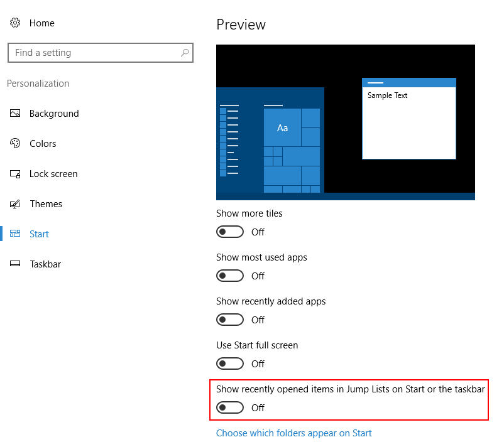Click the Use Start full screen label
This screenshot has height=447, width=504.
point(257,345)
